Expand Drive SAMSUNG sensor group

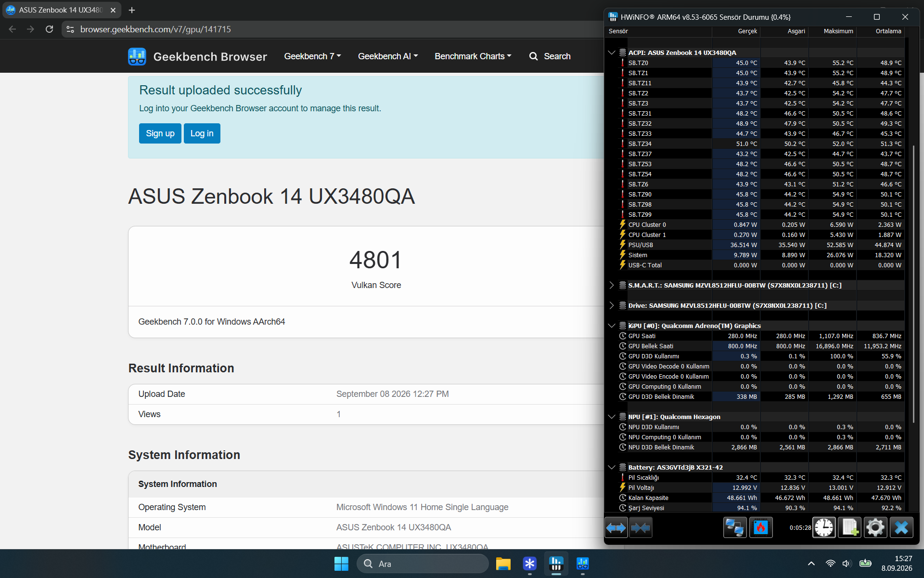coord(612,305)
